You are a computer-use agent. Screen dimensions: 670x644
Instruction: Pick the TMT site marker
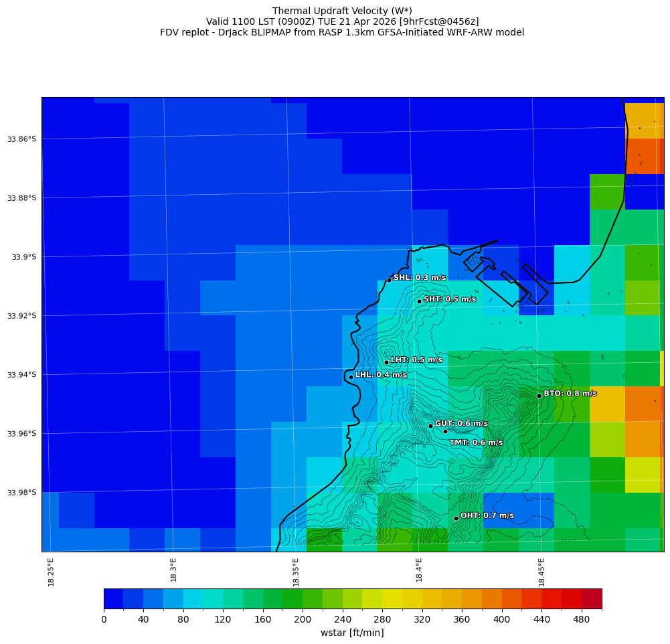tap(445, 431)
